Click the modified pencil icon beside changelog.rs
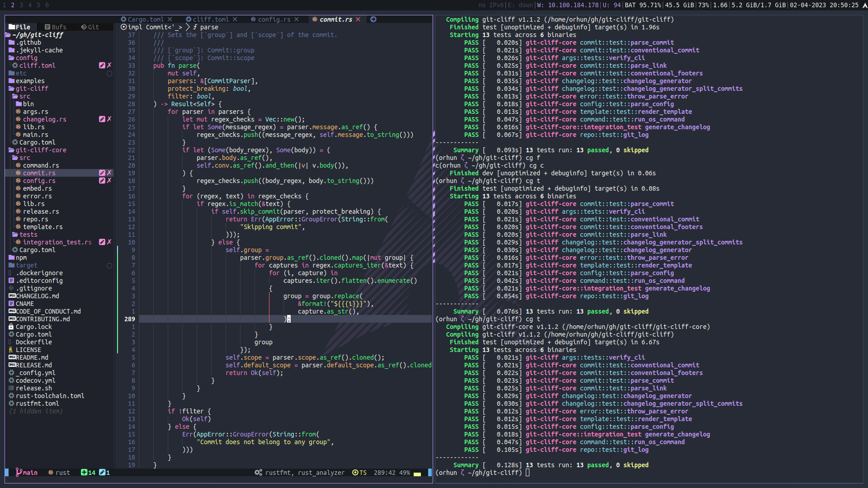Viewport: 868px width, 488px height. [x=102, y=119]
